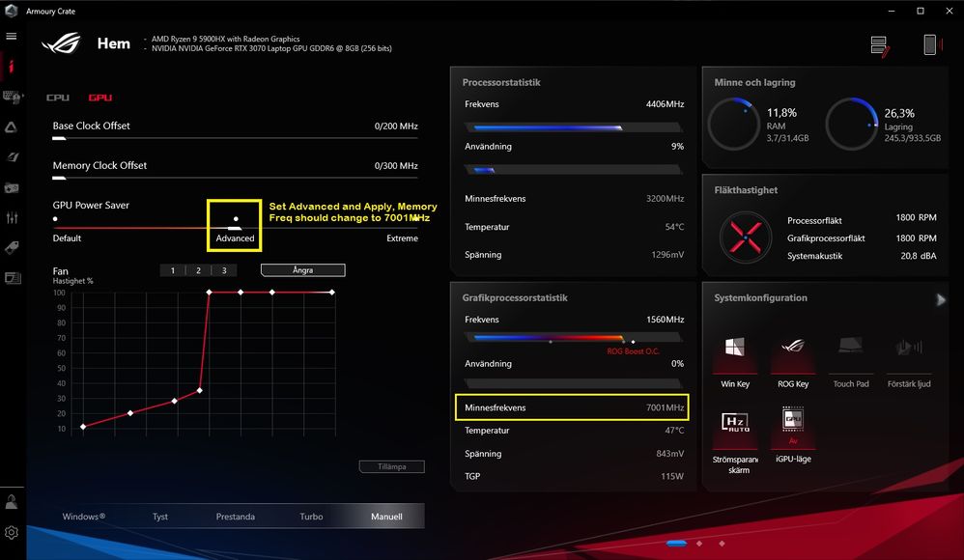Open the Home info icon in sidebar

pos(11,66)
